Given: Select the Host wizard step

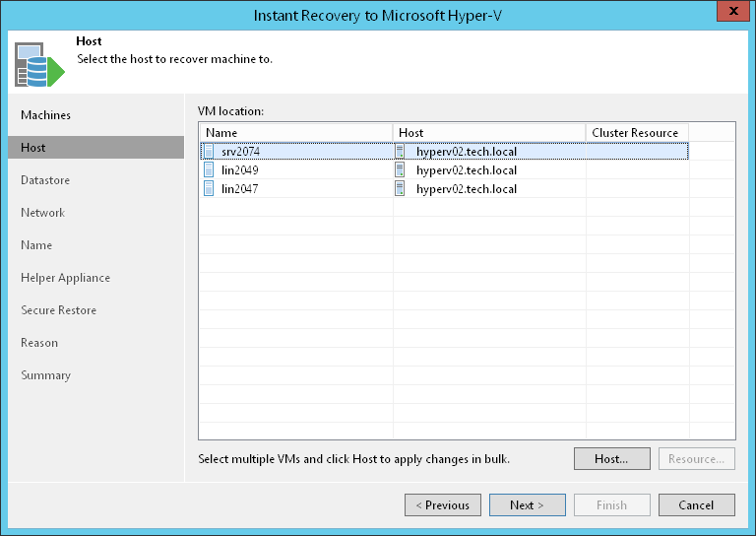Looking at the screenshot, I should click(95, 148).
